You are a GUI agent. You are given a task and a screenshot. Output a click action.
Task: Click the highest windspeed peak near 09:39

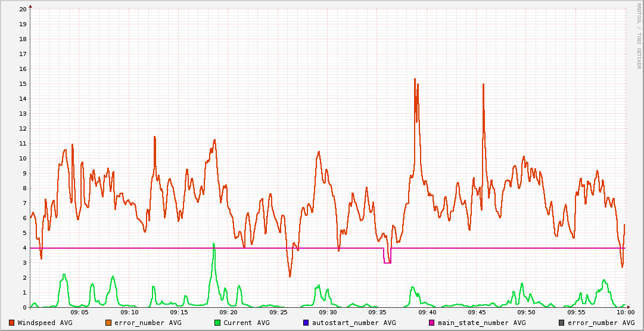pos(415,79)
